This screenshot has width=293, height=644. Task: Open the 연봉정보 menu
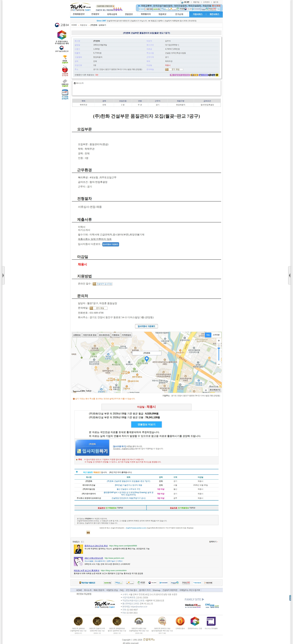[x=129, y=14]
